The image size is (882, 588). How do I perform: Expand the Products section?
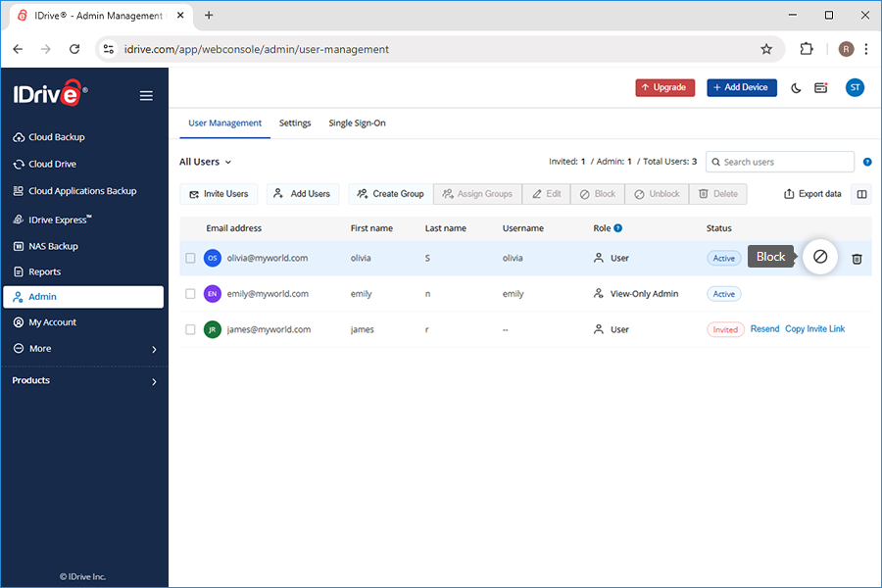[84, 381]
